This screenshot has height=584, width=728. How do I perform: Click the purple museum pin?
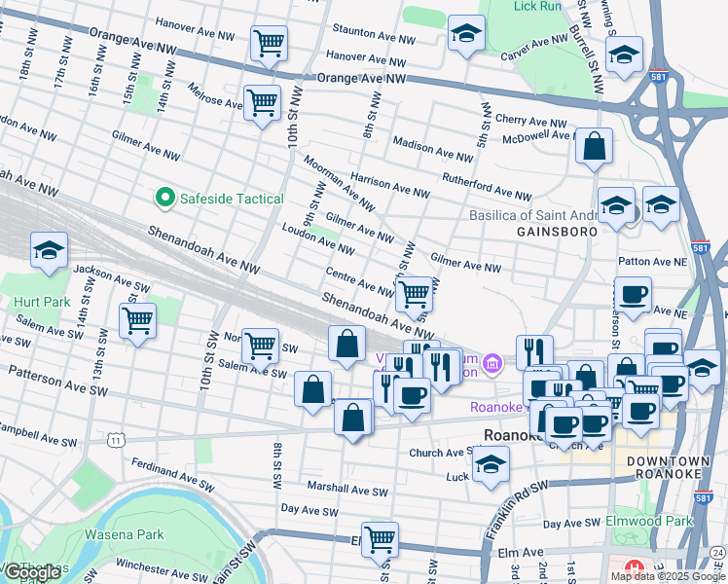click(492, 362)
